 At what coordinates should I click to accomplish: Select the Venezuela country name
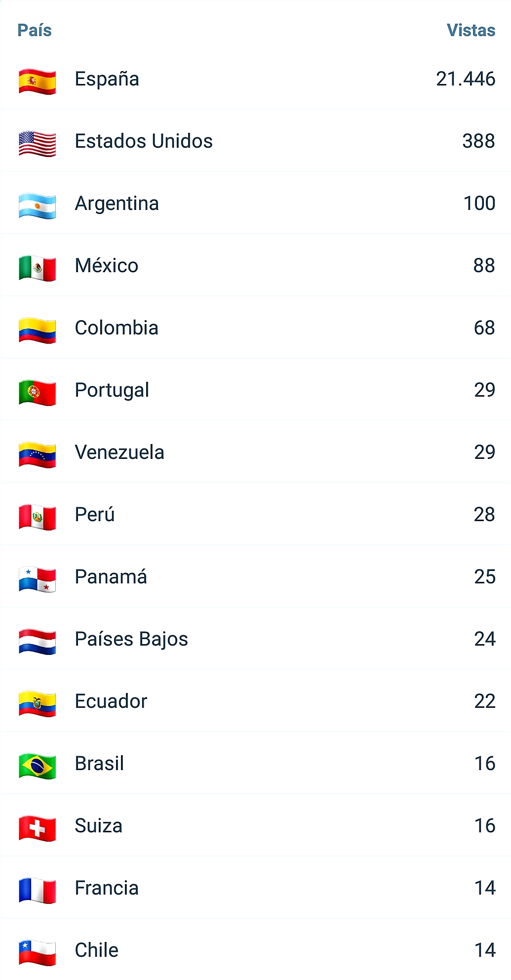119,452
